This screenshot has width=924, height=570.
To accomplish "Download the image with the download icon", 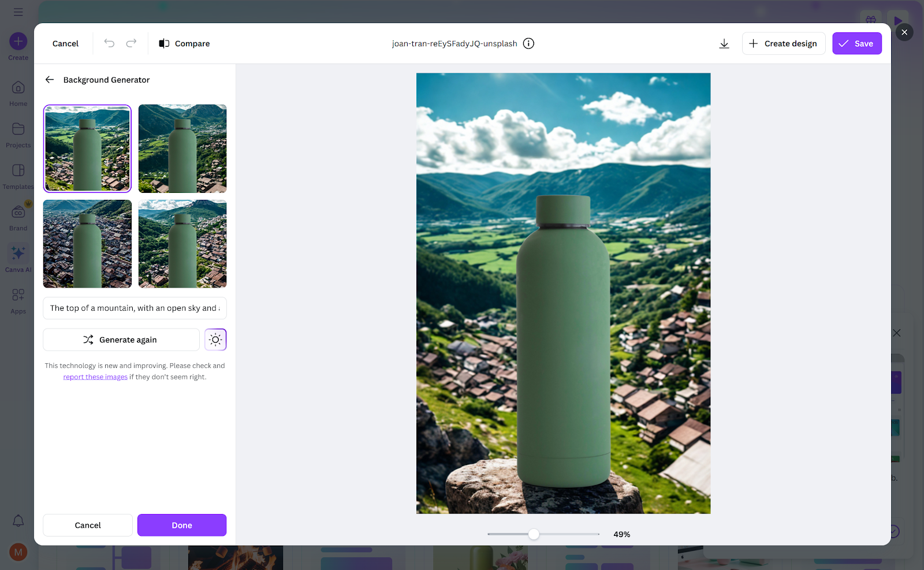I will [x=724, y=43].
